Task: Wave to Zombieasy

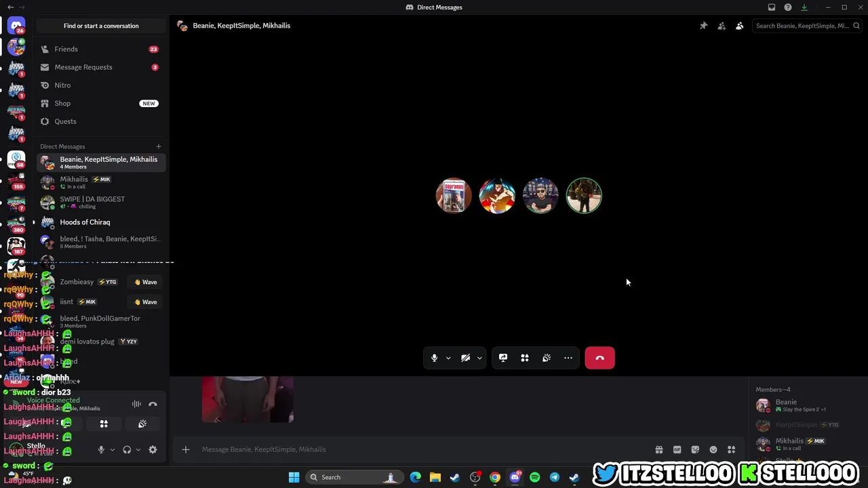Action: pyautogui.click(x=146, y=282)
